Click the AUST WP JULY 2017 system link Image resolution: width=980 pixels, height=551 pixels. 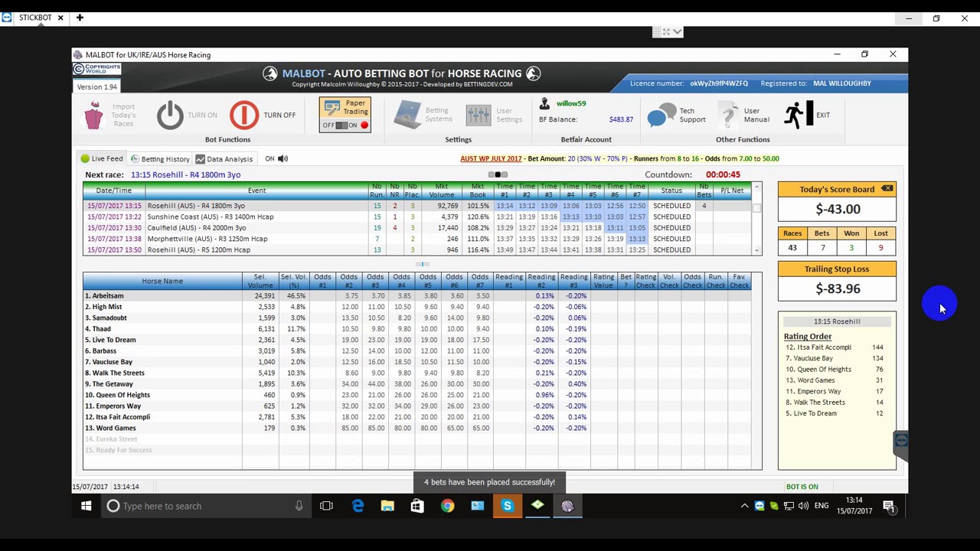click(x=491, y=158)
